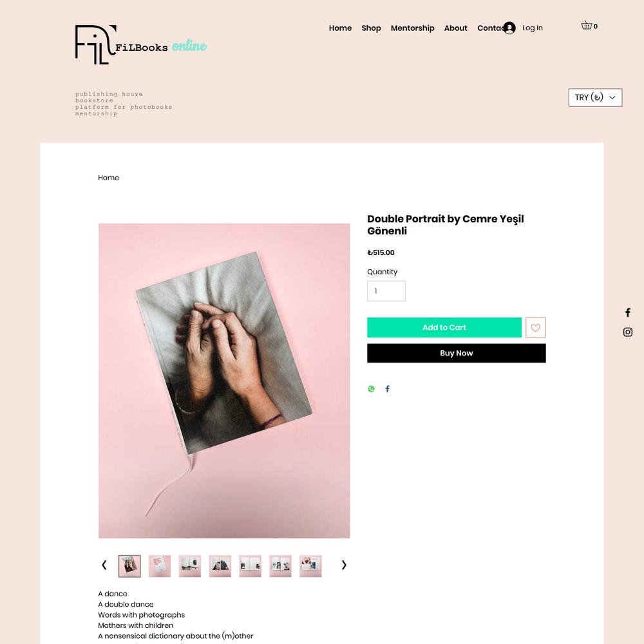Click the Log In link

click(533, 28)
